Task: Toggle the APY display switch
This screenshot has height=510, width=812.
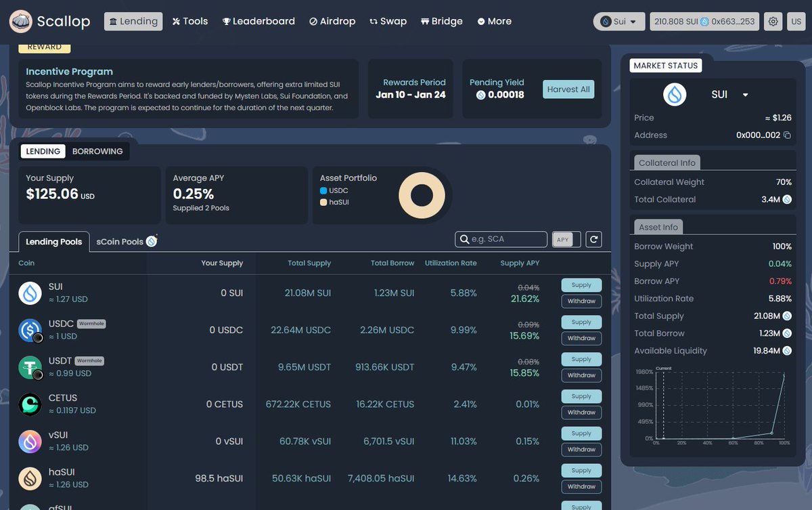Action: point(566,239)
